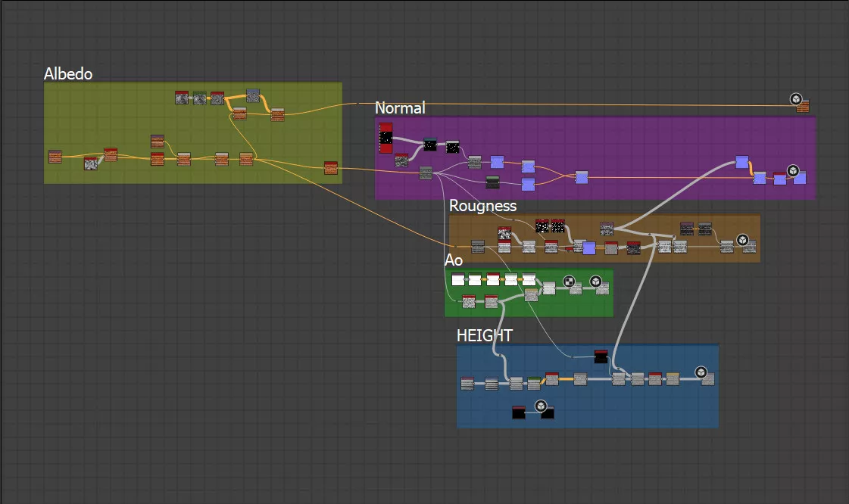Click the cube badge at right end of HEIGHT chain

(701, 372)
